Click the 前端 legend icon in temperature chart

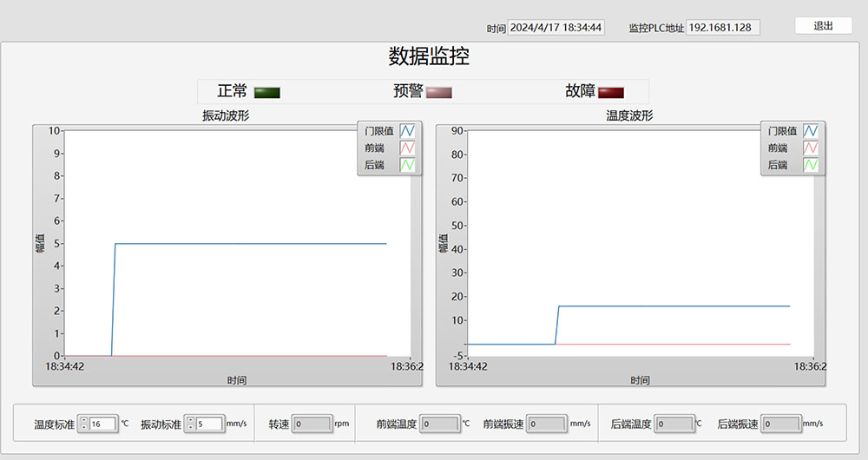click(811, 148)
